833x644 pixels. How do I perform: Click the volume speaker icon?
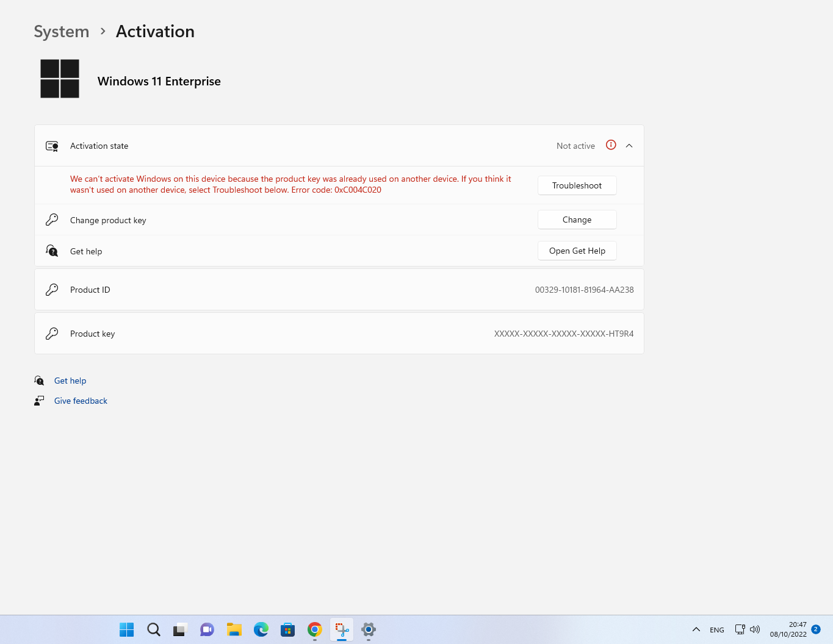(x=755, y=629)
